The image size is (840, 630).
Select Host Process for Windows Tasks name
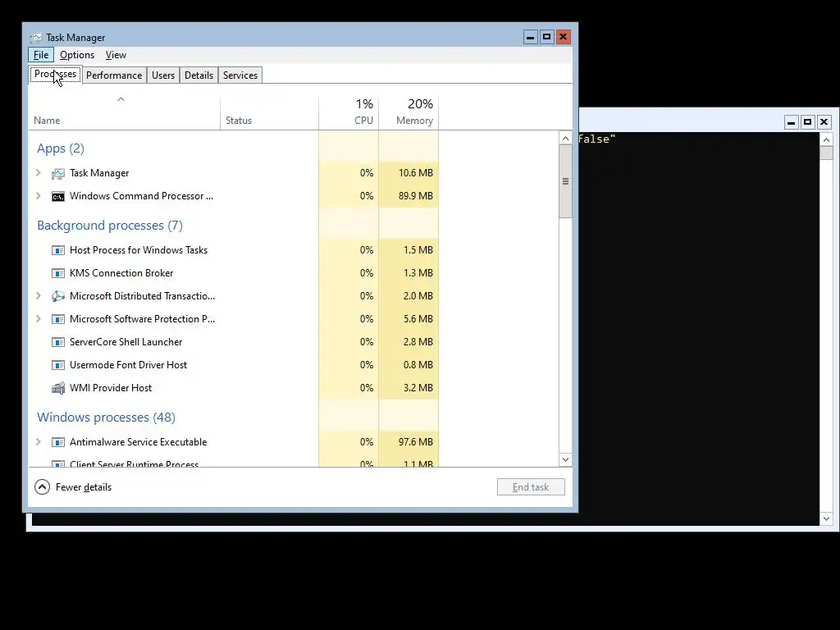139,250
